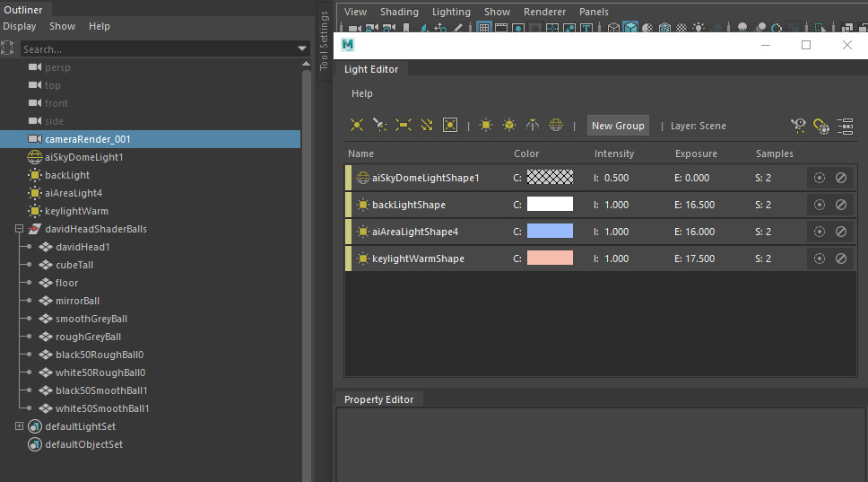Create a point light in Light Editor
Image resolution: width=868 pixels, height=482 pixels.
tap(357, 125)
